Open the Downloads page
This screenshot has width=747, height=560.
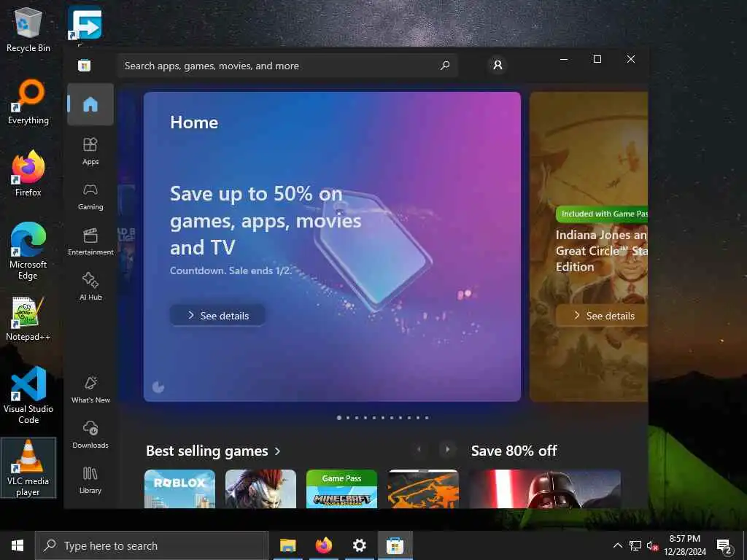90,435
